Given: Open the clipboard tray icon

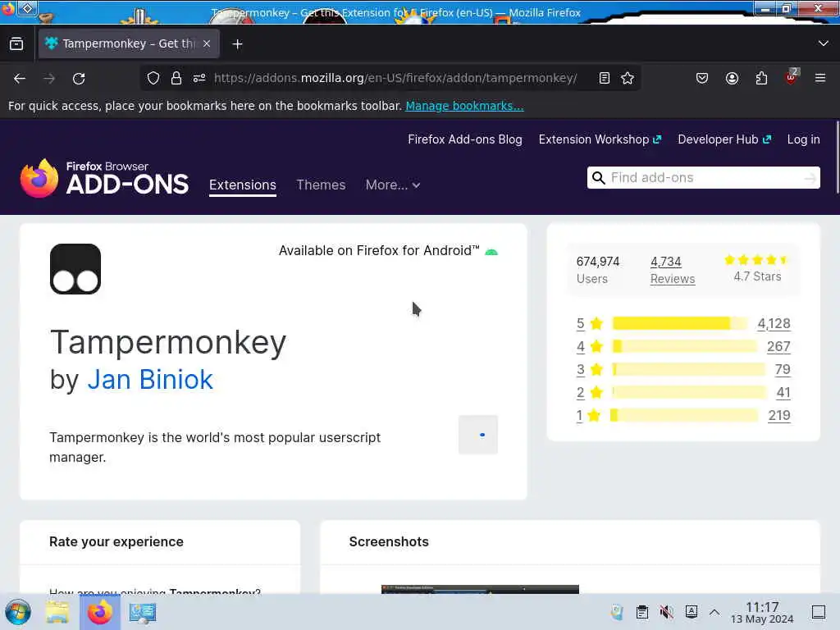Looking at the screenshot, I should [642, 612].
